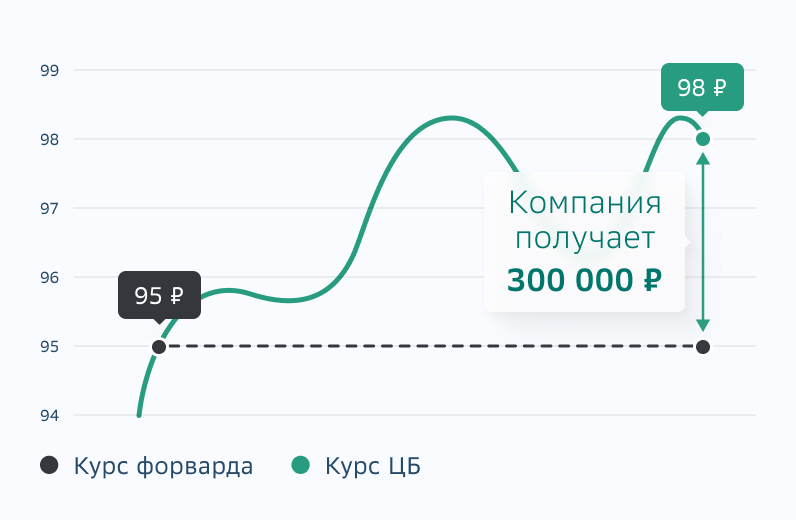Click the y-axis label 94
The height and width of the screenshot is (520, 796).
[x=50, y=415]
